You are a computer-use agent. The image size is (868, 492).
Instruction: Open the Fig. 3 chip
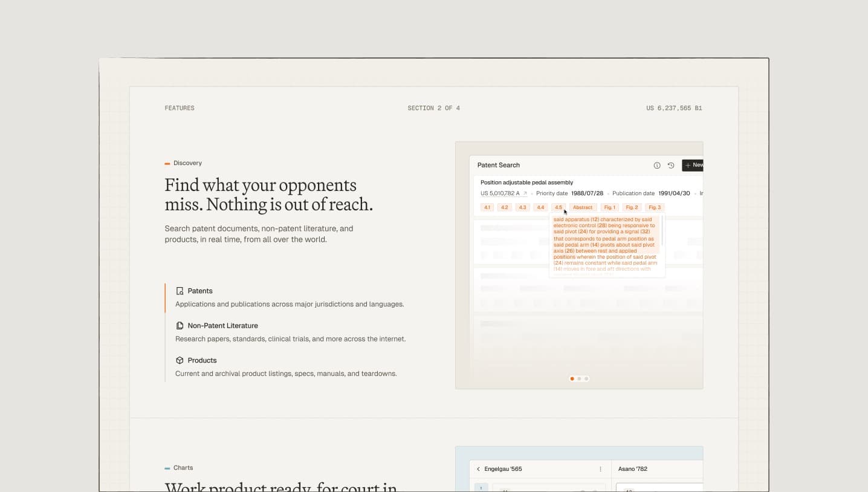[655, 207]
